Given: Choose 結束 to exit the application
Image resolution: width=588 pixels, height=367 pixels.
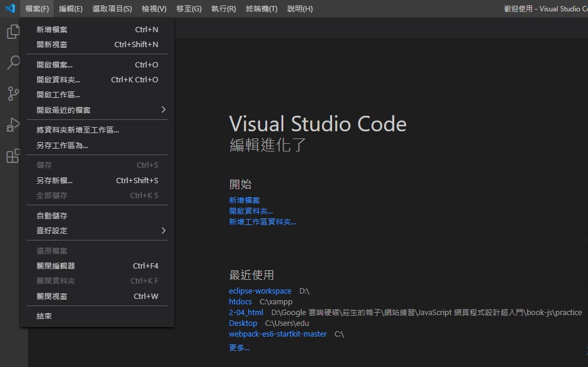Looking at the screenshot, I should tap(97, 316).
